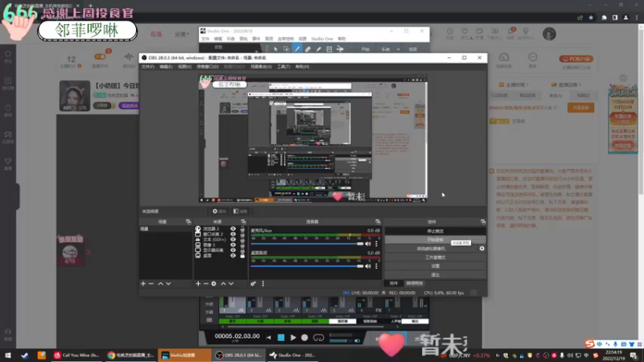Add a new scene with plus icon
The height and width of the screenshot is (362, 644).
tap(143, 284)
